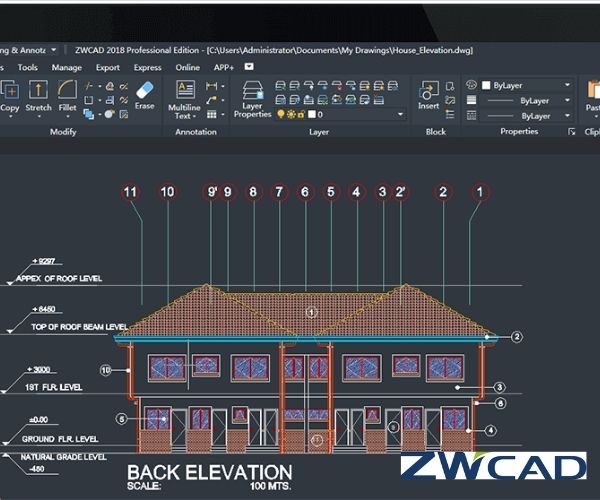600x500 pixels.
Task: Click the Insert block icon
Action: point(429,90)
